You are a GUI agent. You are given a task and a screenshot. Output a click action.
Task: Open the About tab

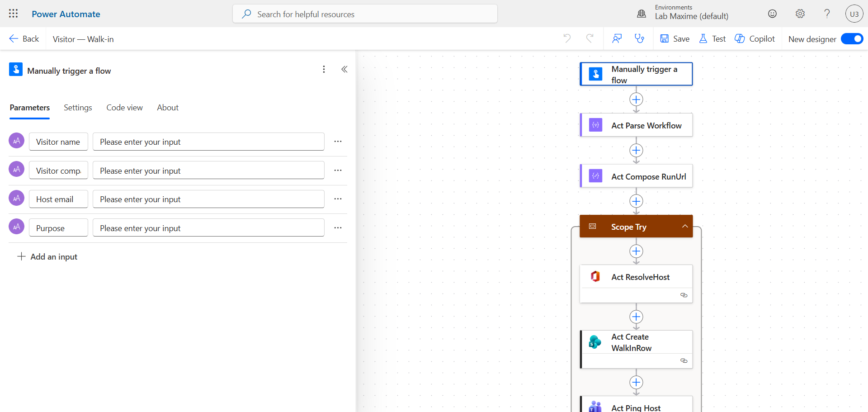(168, 108)
